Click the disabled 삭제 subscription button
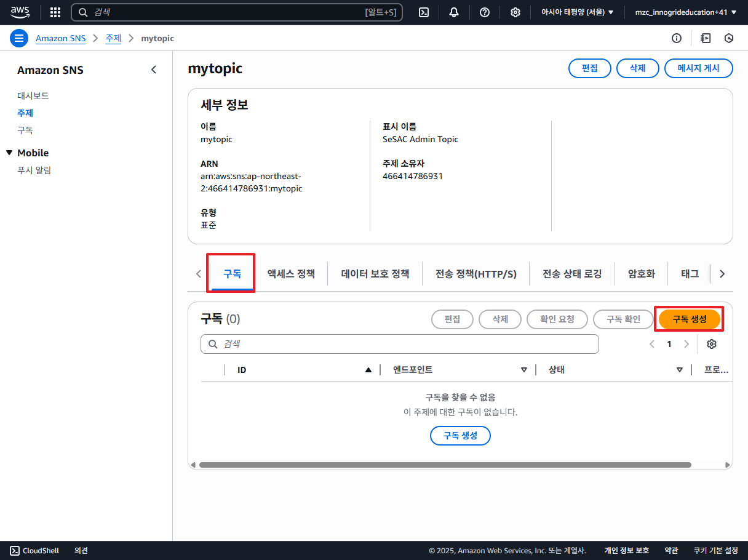The width and height of the screenshot is (748, 560). click(500, 319)
